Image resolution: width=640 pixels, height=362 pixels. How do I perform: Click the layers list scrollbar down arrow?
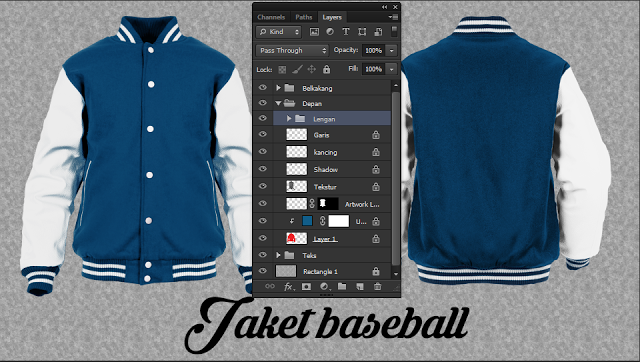(x=395, y=273)
